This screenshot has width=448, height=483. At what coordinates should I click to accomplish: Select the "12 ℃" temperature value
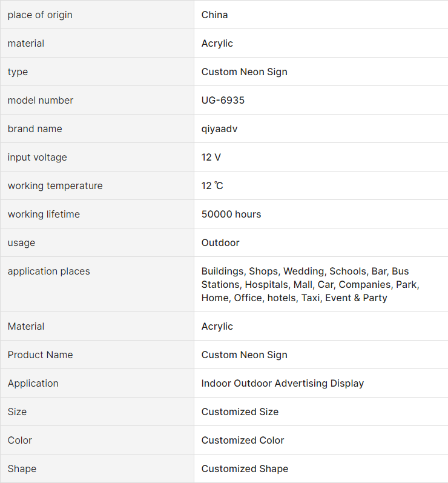click(212, 185)
